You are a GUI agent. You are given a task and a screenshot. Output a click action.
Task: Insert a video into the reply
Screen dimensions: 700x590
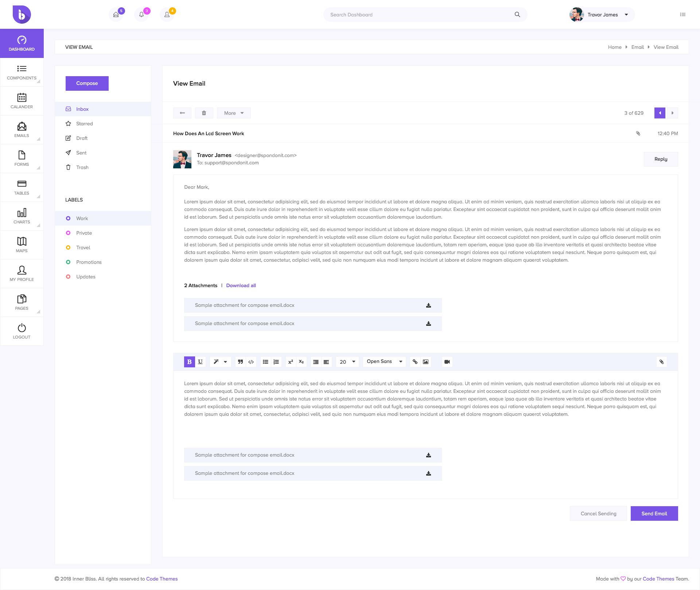(x=447, y=362)
